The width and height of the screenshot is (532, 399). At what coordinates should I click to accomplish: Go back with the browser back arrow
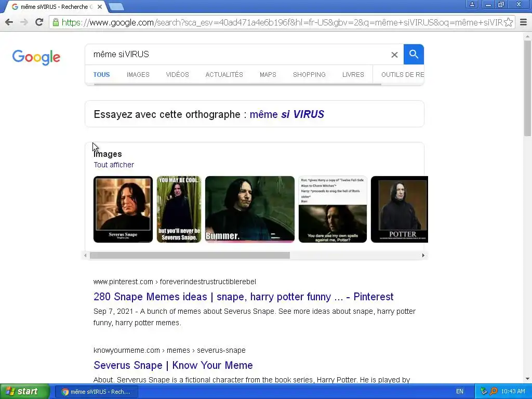(x=9, y=22)
